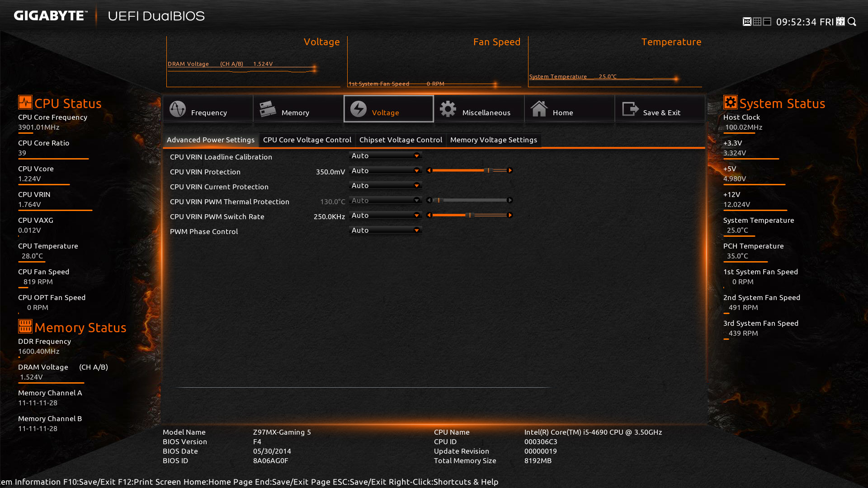Image resolution: width=868 pixels, height=488 pixels.
Task: Open the calendar date icon
Action: coord(840,22)
